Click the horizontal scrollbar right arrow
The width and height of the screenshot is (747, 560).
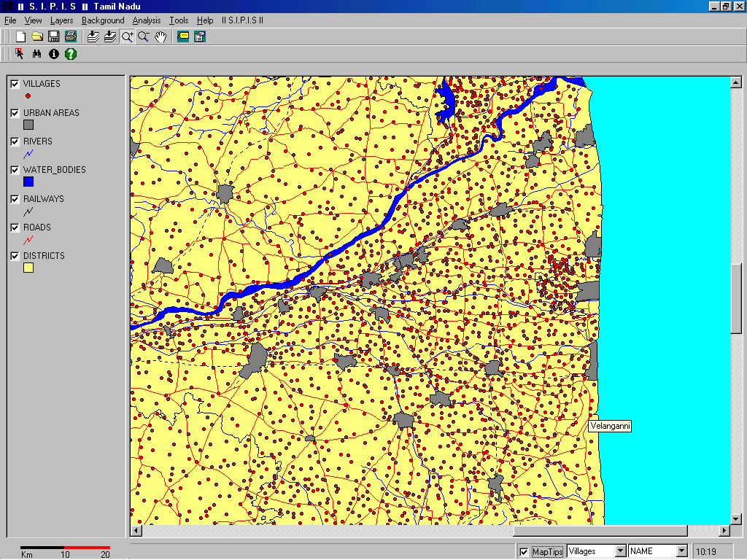pos(724,531)
